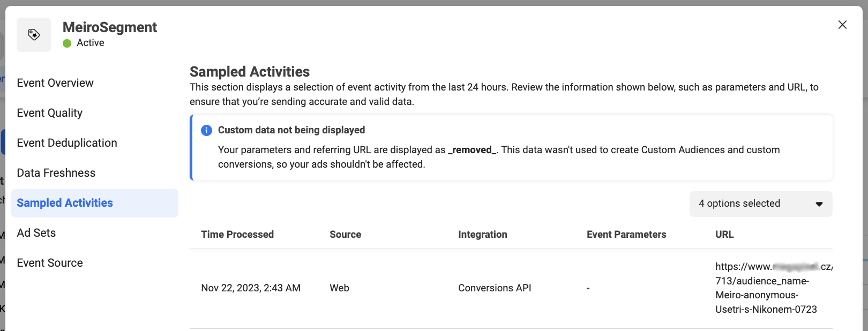The image size is (868, 331).
Task: Select the Sampled Activities tab
Action: 95,203
